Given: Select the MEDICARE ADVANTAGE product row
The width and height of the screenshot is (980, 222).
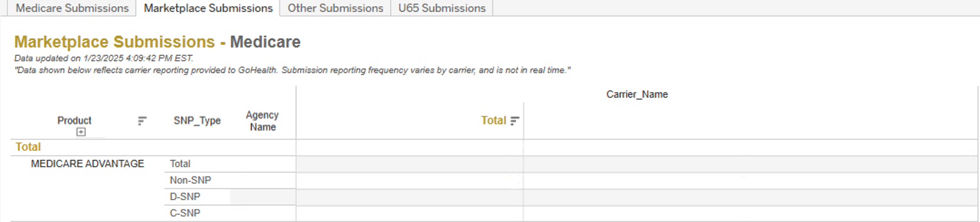Looking at the screenshot, I should point(87,164).
